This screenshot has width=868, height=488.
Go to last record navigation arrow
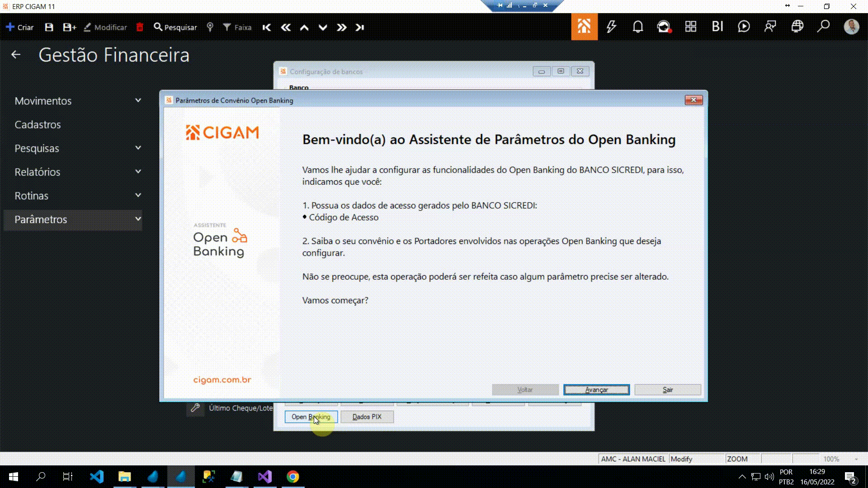point(360,27)
